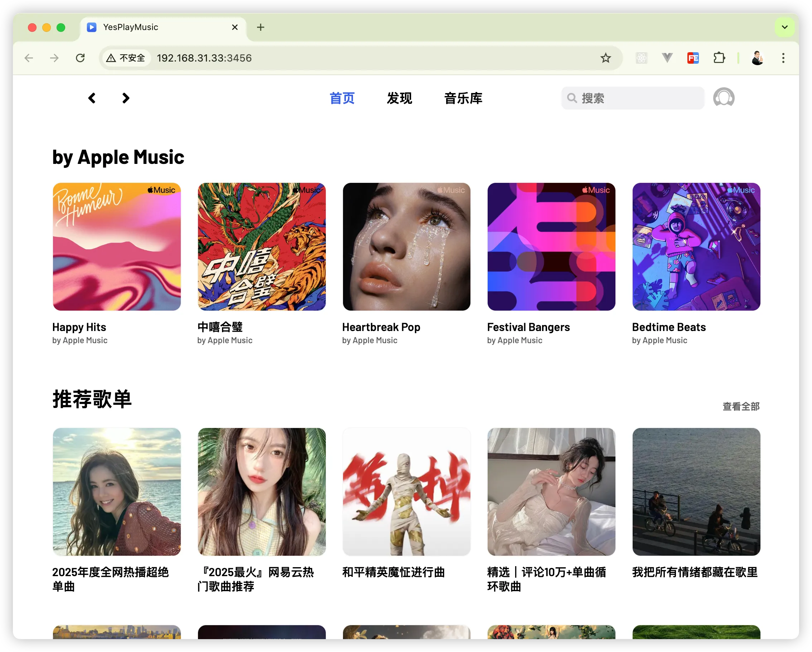Viewport: 812px width, 652px height.
Task: Click "by Apple Music" under Heartbreak Pop
Action: (x=370, y=340)
